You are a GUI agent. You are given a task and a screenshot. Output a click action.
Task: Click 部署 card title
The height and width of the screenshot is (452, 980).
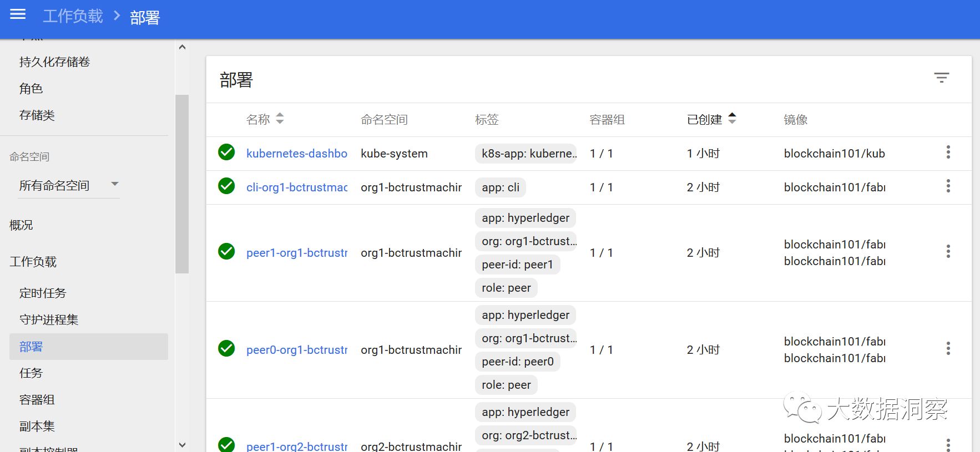[x=236, y=80]
